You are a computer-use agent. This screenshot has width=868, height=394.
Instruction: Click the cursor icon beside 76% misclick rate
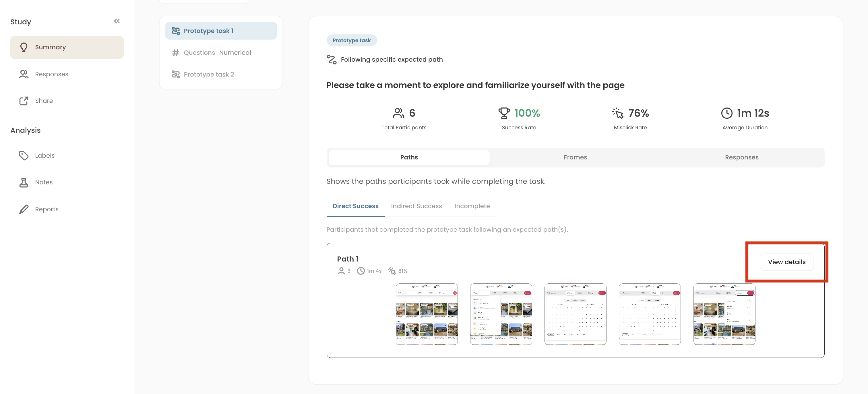[x=618, y=113]
